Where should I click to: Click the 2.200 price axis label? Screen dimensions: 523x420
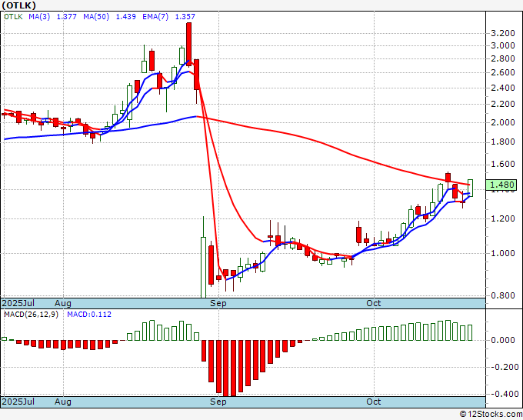(503, 104)
